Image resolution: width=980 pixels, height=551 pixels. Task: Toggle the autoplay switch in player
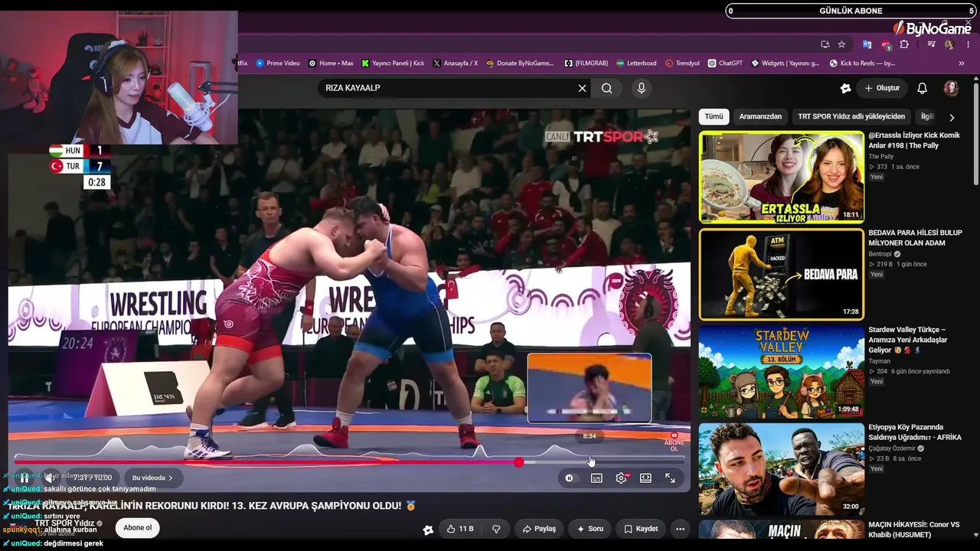(569, 478)
